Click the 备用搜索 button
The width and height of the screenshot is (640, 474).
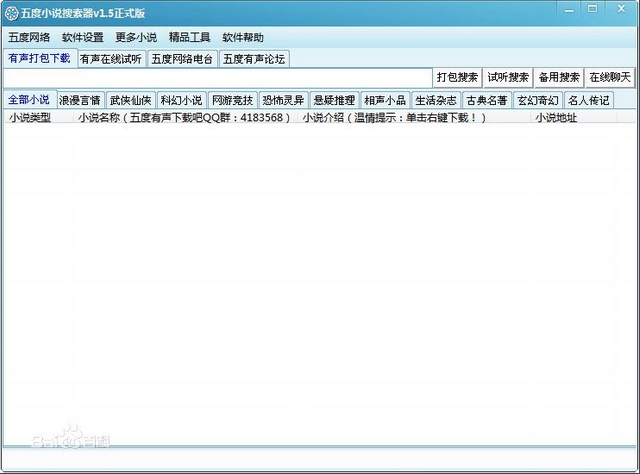(x=559, y=77)
